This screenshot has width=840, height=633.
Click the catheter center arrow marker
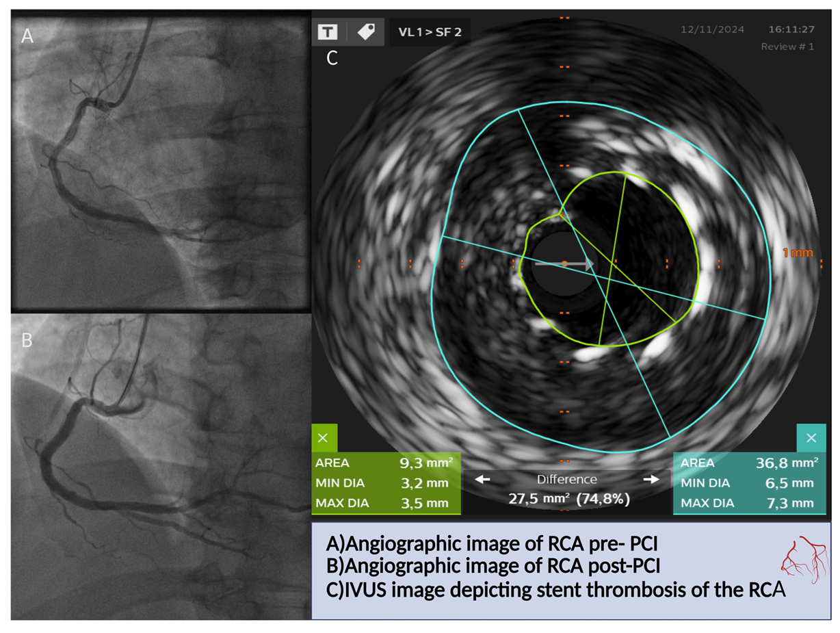[x=564, y=263]
